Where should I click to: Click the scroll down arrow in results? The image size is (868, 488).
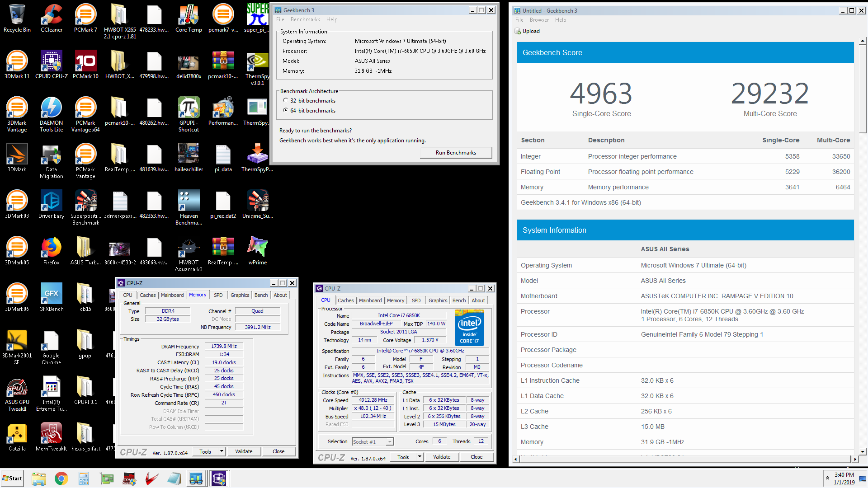(x=863, y=451)
